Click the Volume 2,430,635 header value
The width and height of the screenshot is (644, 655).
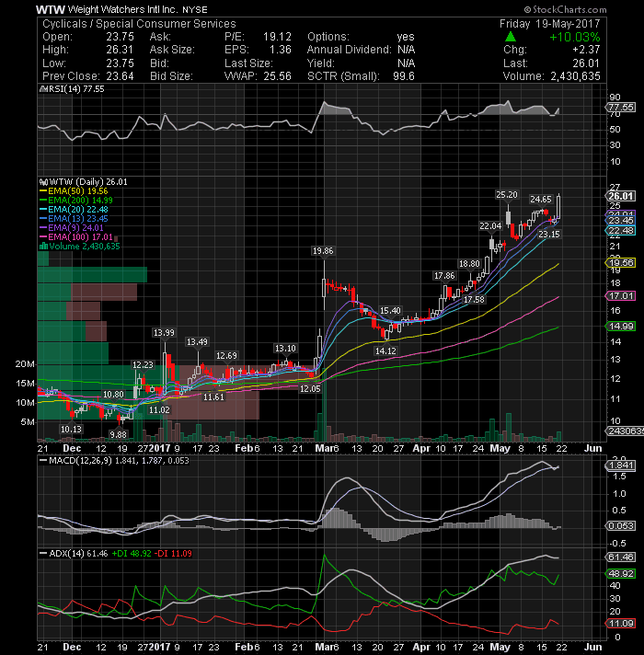click(x=575, y=76)
